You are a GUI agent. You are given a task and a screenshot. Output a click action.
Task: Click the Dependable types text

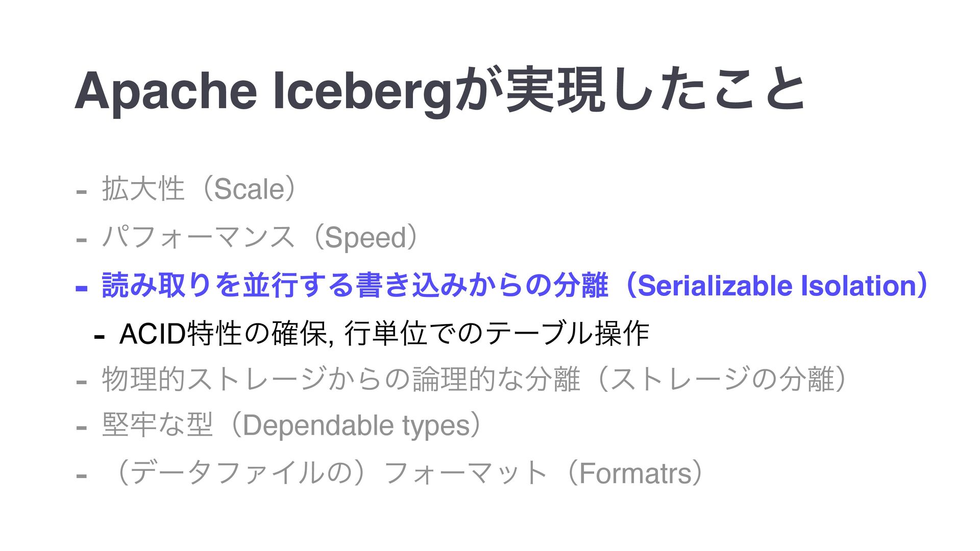pyautogui.click(x=356, y=426)
